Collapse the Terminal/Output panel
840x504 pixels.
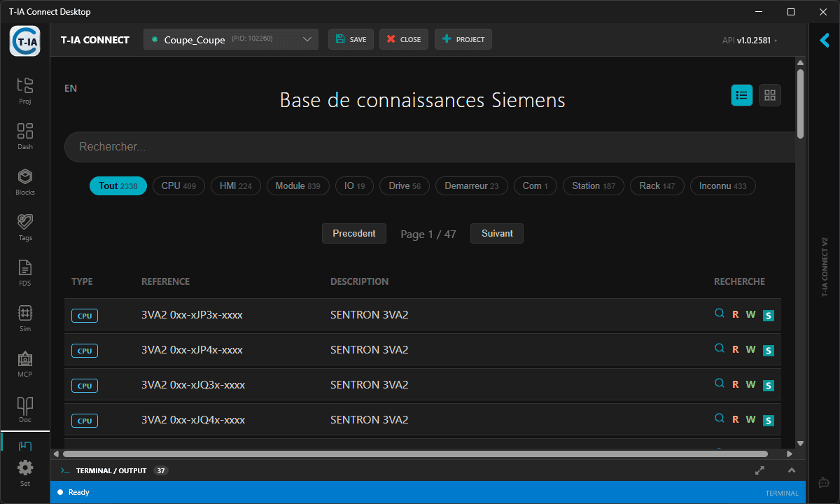(x=792, y=470)
